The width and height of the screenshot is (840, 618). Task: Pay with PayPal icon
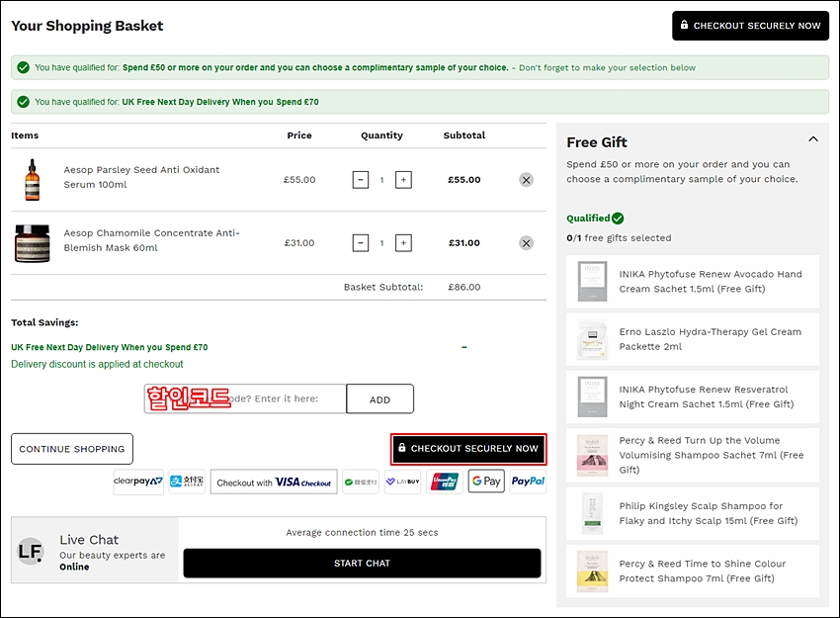tap(528, 482)
